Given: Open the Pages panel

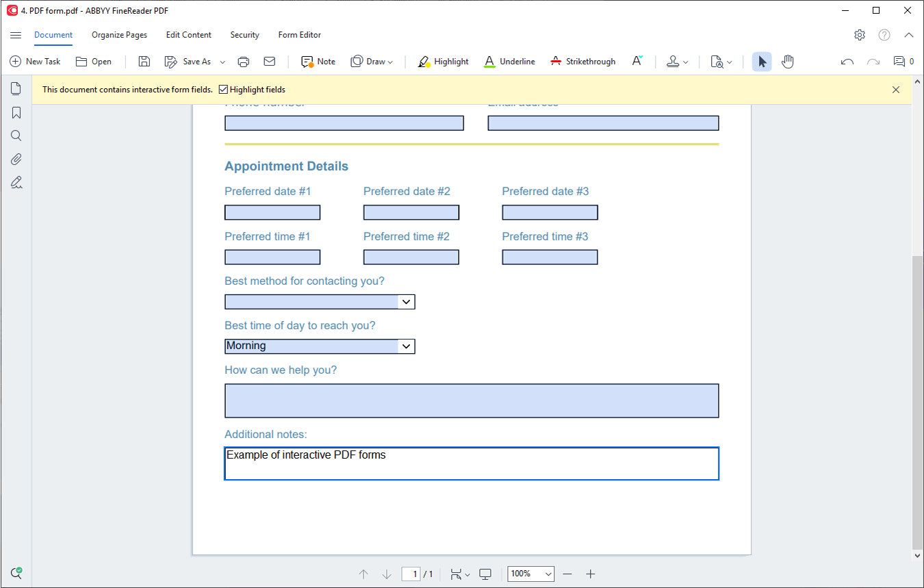Looking at the screenshot, I should point(16,88).
